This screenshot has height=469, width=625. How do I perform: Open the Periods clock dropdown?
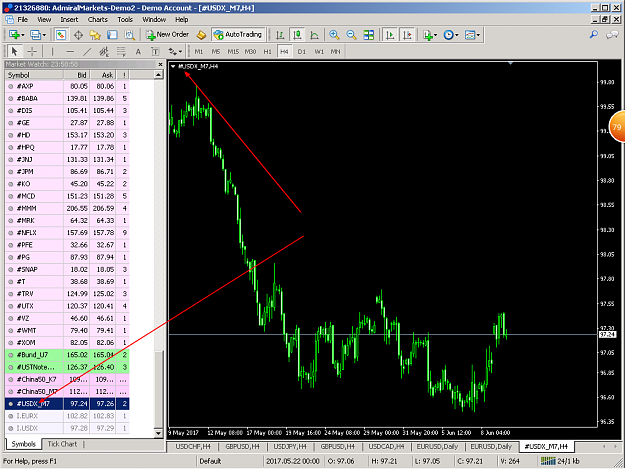[451, 35]
